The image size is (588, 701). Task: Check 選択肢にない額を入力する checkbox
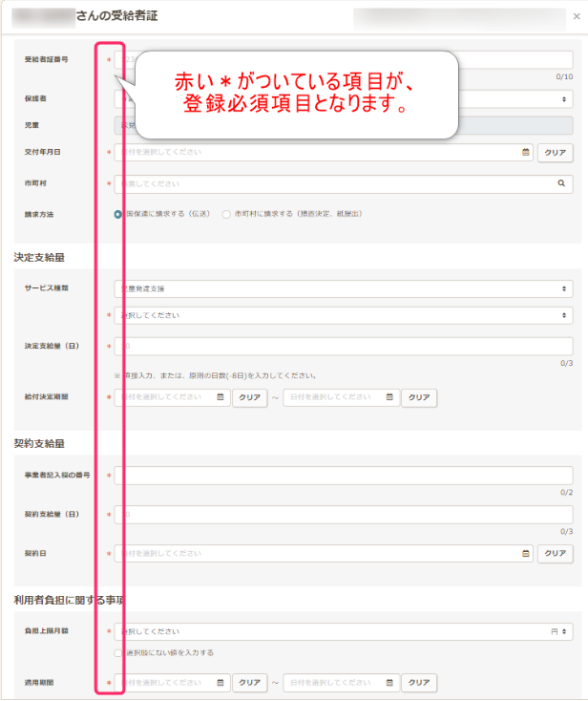[x=118, y=653]
